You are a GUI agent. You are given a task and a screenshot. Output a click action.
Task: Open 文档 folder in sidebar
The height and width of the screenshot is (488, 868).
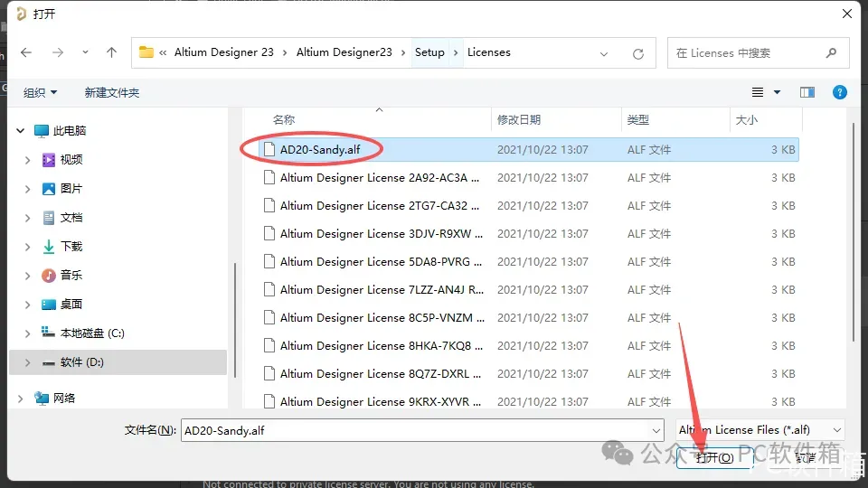coord(71,218)
